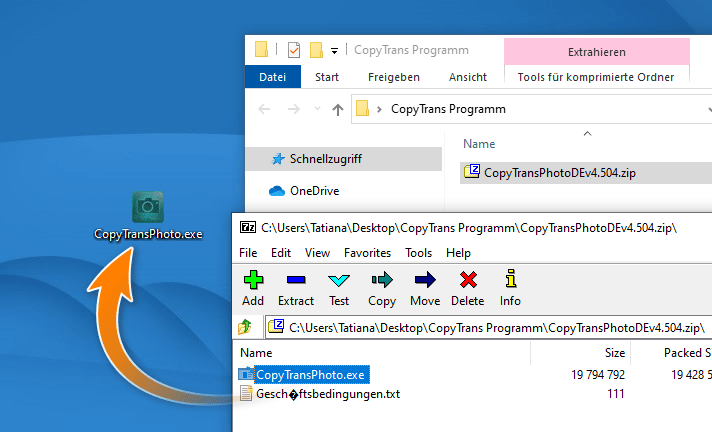Sort by Name column in 7-Zip
This screenshot has width=712, height=432.
click(x=256, y=353)
